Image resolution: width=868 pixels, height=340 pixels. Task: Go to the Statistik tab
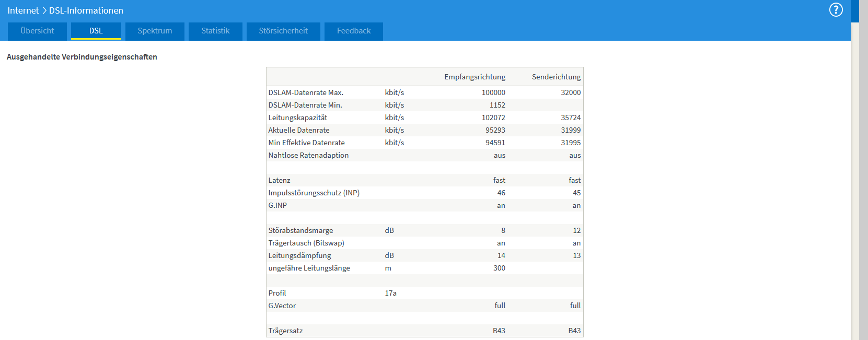[x=215, y=31]
